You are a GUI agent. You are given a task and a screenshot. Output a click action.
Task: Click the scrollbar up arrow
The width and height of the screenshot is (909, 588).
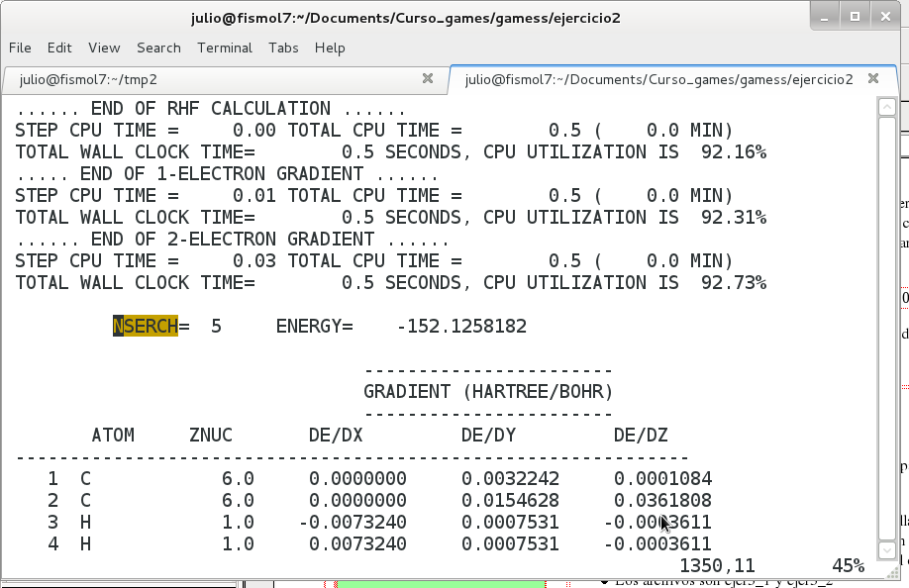click(888, 108)
